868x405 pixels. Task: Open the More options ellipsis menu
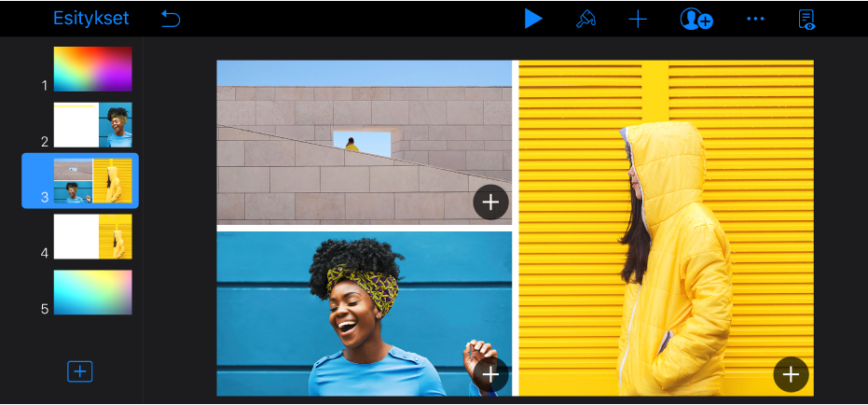coord(755,19)
